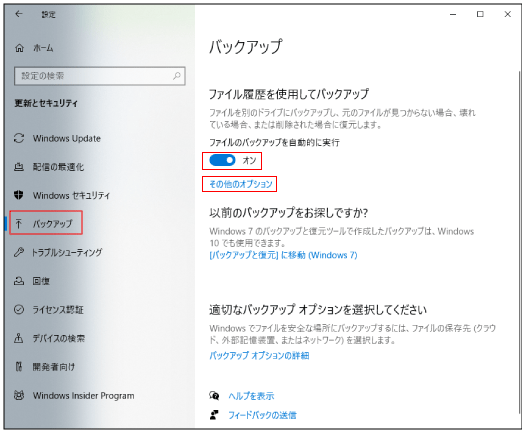
Task: Click the delivery optimization icon
Action: (x=19, y=167)
